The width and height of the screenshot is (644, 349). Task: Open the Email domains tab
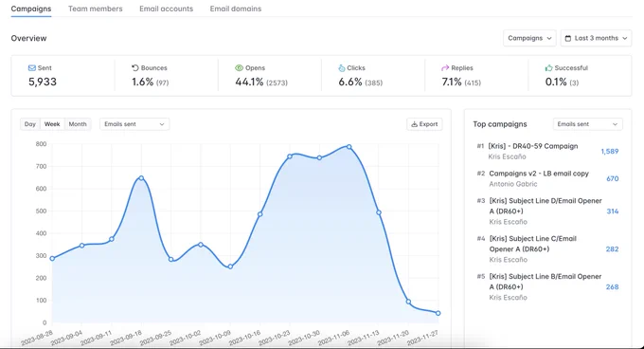click(x=235, y=9)
